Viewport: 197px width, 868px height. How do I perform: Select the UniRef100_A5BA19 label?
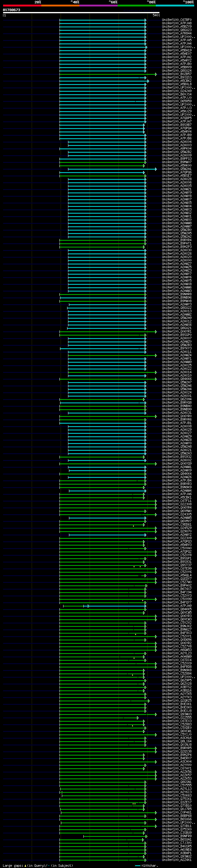tap(177, 50)
